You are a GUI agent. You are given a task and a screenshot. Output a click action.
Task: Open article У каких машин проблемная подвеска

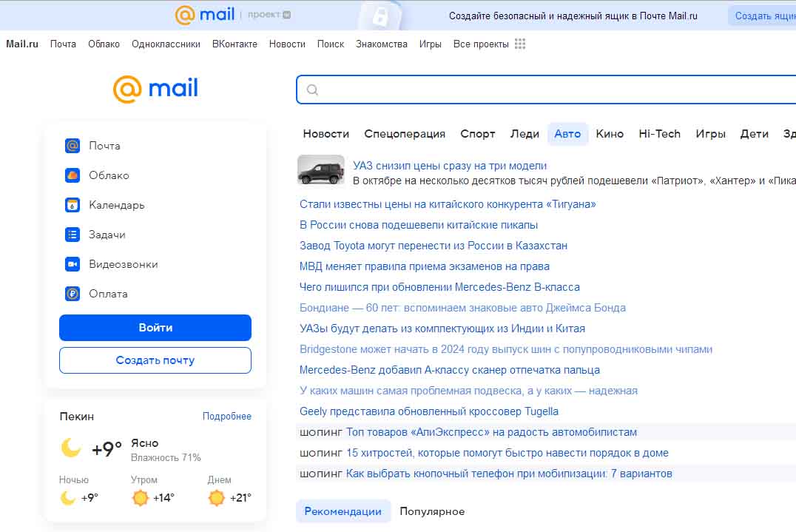(468, 391)
